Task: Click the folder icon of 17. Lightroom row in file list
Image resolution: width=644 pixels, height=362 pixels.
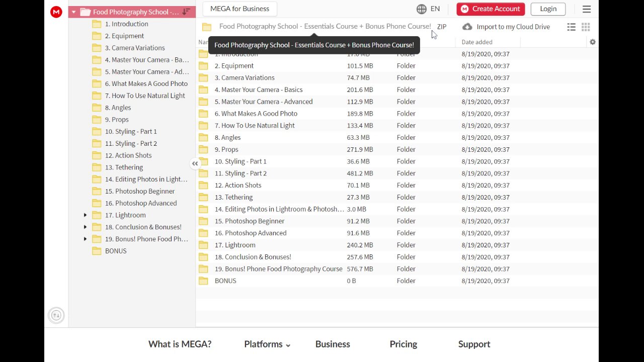Action: pos(203,245)
